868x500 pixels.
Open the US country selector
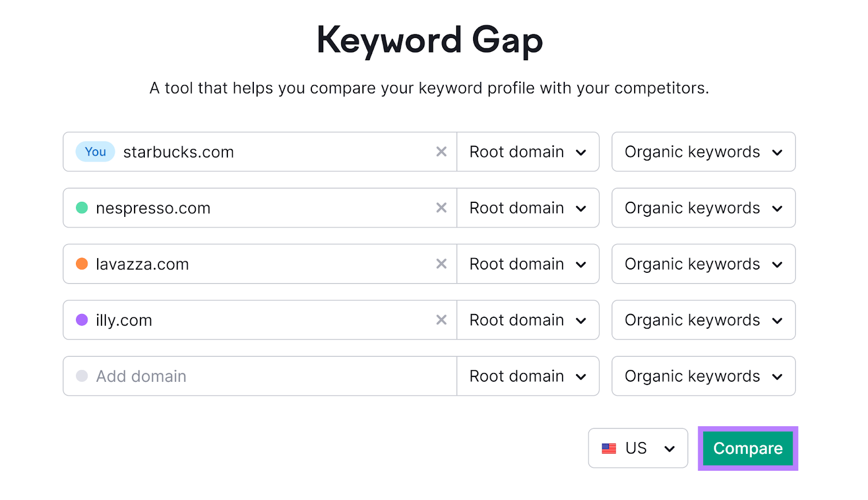click(x=637, y=448)
